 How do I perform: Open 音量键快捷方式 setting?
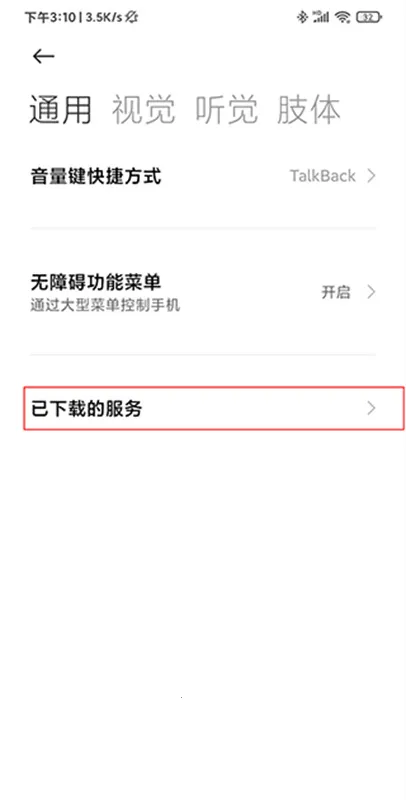click(x=203, y=177)
